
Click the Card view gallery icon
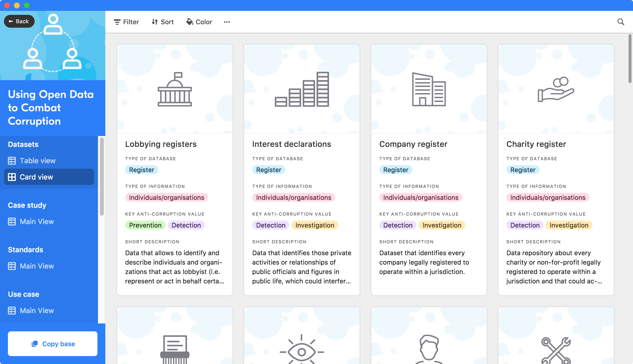[12, 177]
